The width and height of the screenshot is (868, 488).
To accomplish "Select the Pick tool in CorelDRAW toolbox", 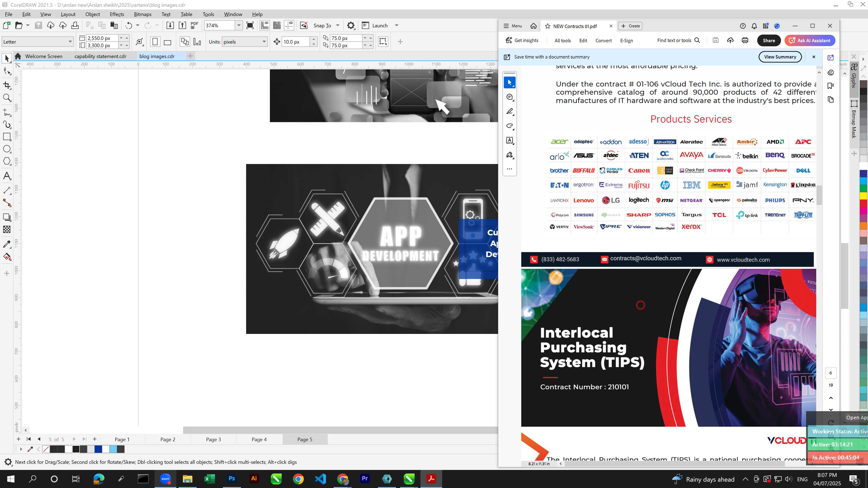I will [7, 58].
